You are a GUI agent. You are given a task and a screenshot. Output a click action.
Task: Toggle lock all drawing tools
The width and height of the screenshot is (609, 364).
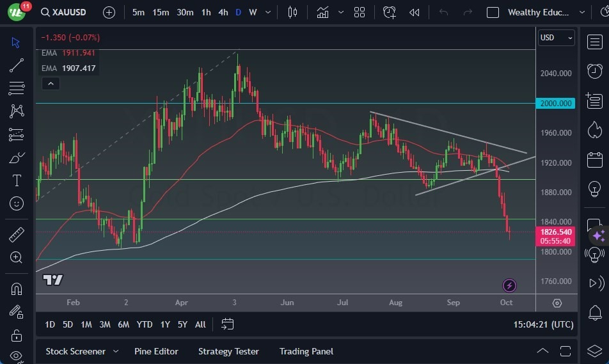(x=17, y=335)
